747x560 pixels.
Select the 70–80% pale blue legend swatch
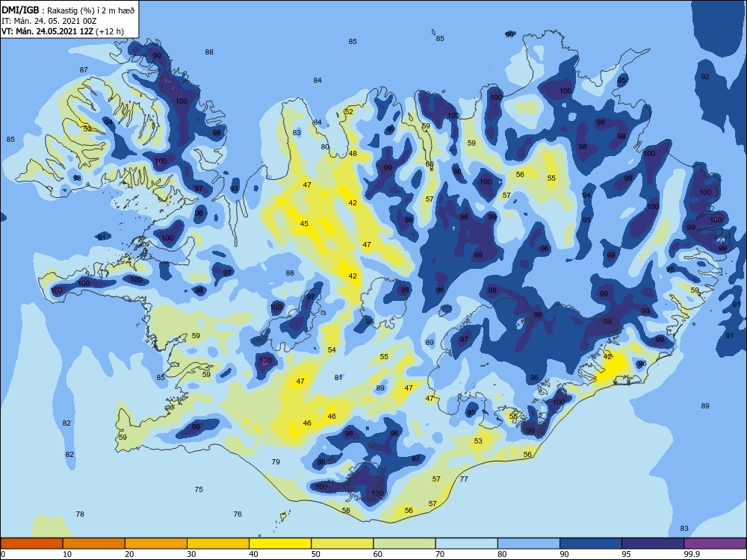466,544
